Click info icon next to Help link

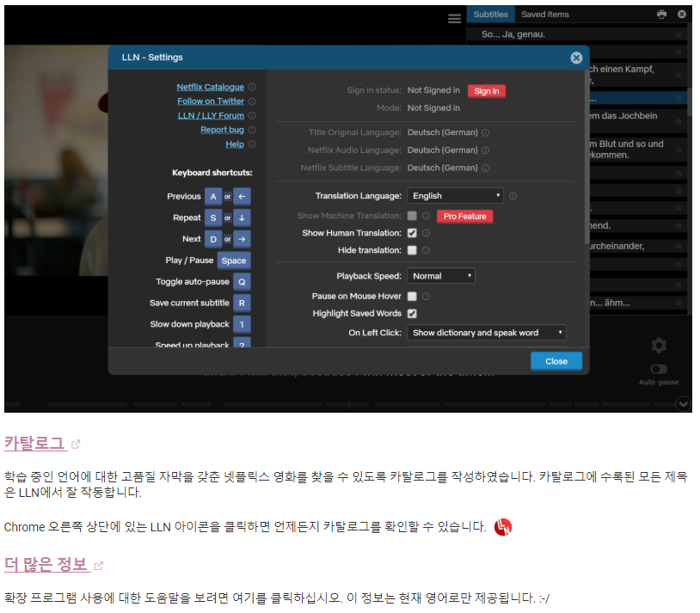(x=251, y=144)
